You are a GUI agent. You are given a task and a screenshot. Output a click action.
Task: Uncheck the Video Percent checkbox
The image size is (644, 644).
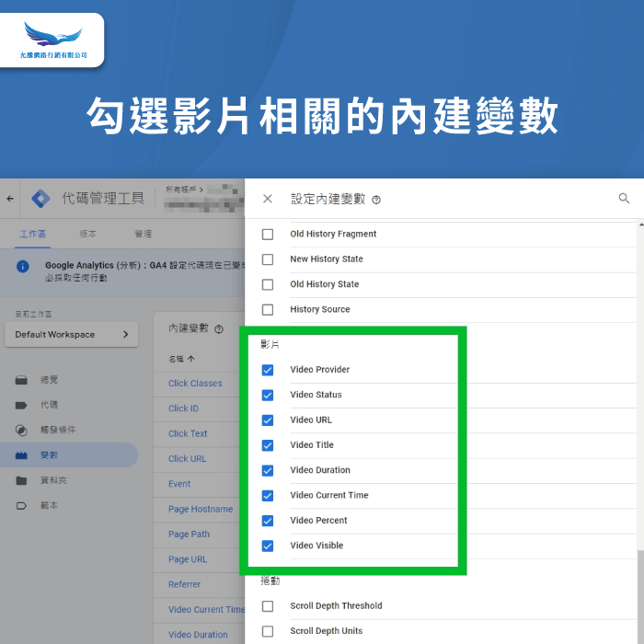268,521
